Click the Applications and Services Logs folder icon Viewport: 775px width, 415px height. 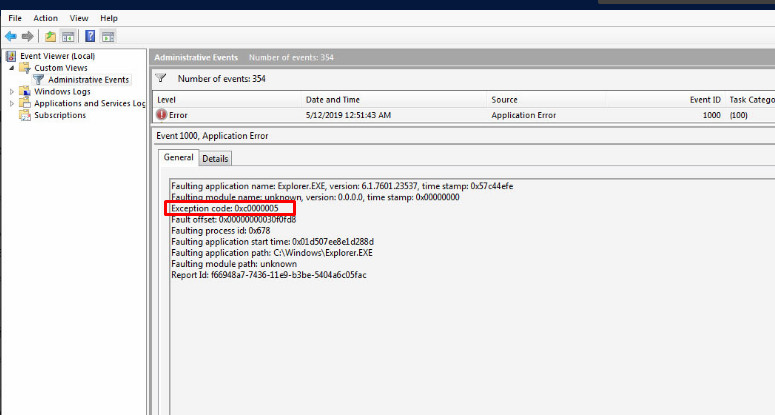[x=25, y=103]
